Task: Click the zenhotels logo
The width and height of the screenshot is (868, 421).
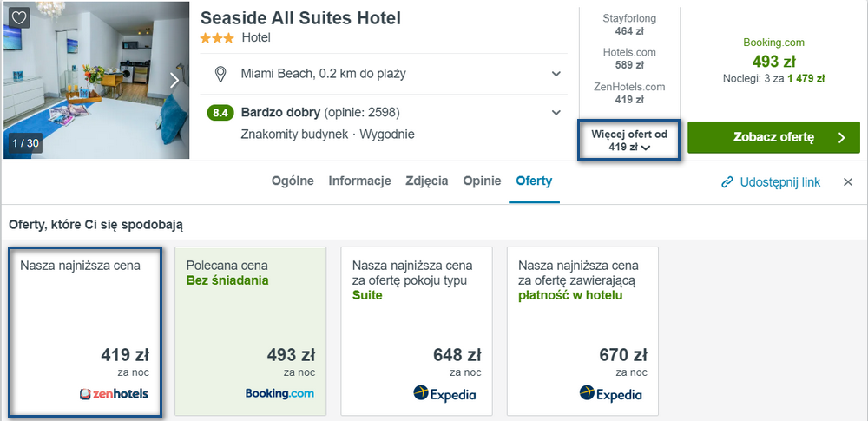Action: point(114,394)
